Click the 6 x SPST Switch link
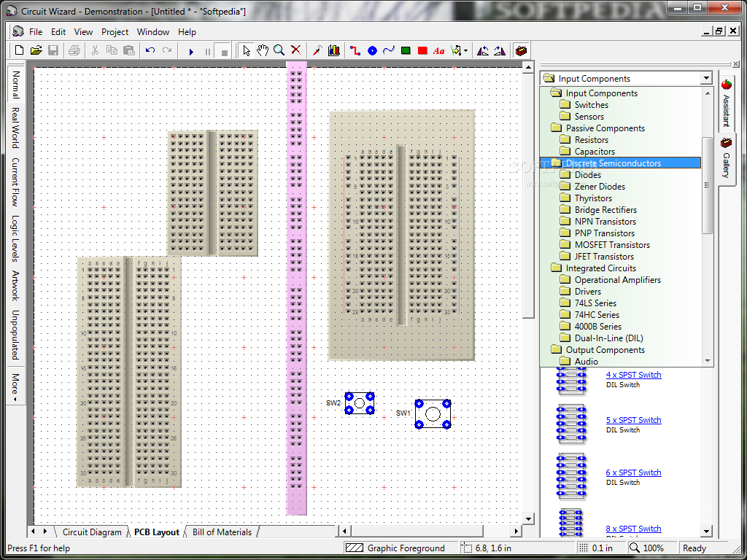747x560 pixels. pyautogui.click(x=634, y=472)
